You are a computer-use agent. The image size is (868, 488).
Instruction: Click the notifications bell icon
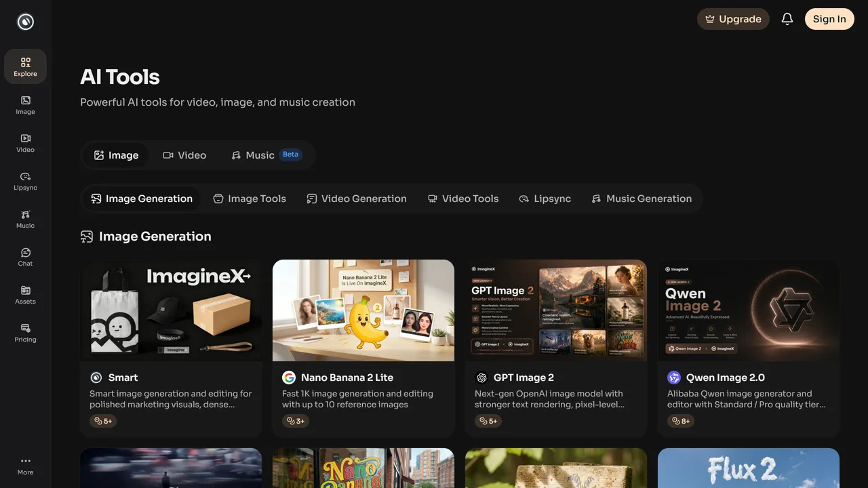point(787,19)
